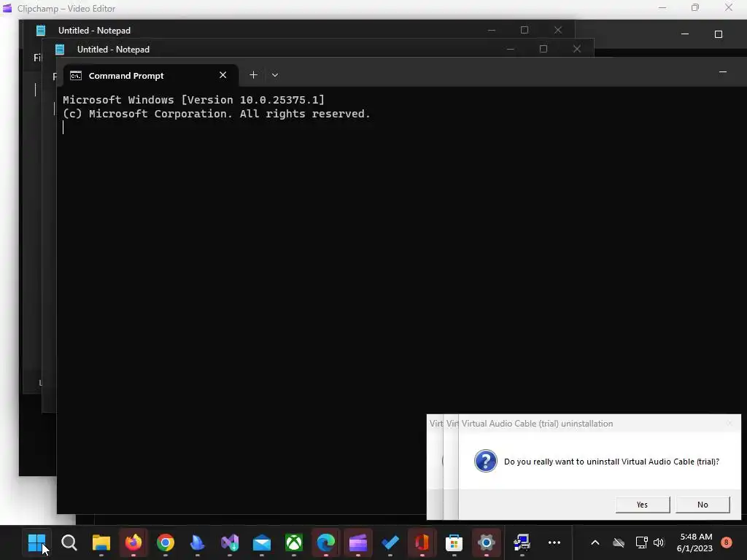Open Visual Studio from the taskbar
Viewport: 747px width, 560px height.
point(230,542)
